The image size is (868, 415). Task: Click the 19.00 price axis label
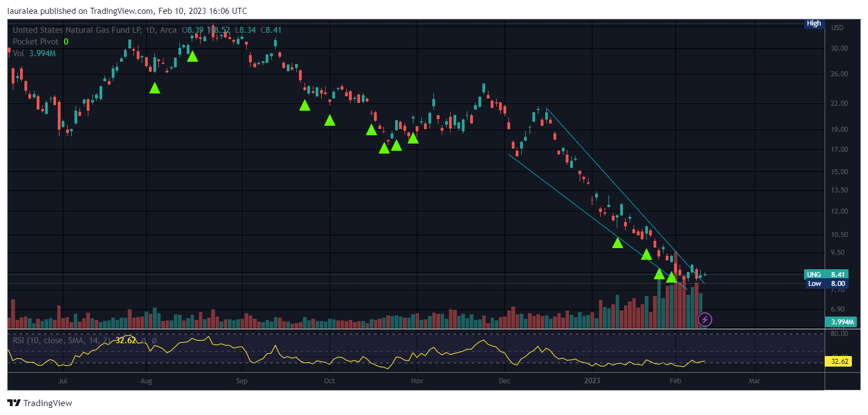point(839,130)
